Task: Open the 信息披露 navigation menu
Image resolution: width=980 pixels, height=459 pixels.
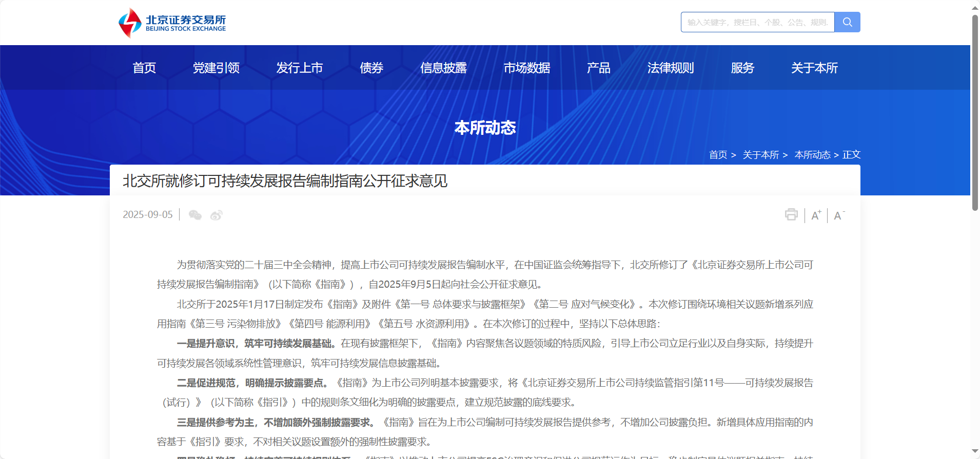Action: coord(443,68)
